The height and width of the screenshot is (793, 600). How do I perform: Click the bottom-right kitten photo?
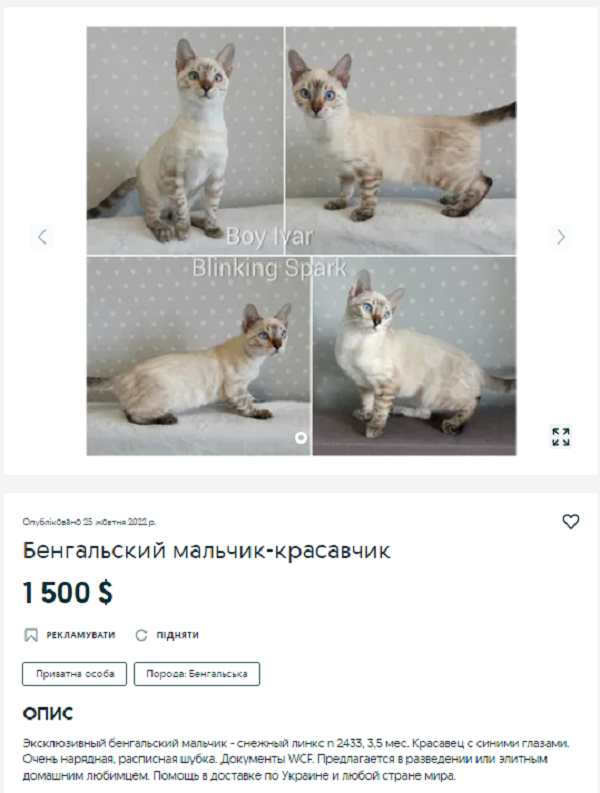point(415,356)
